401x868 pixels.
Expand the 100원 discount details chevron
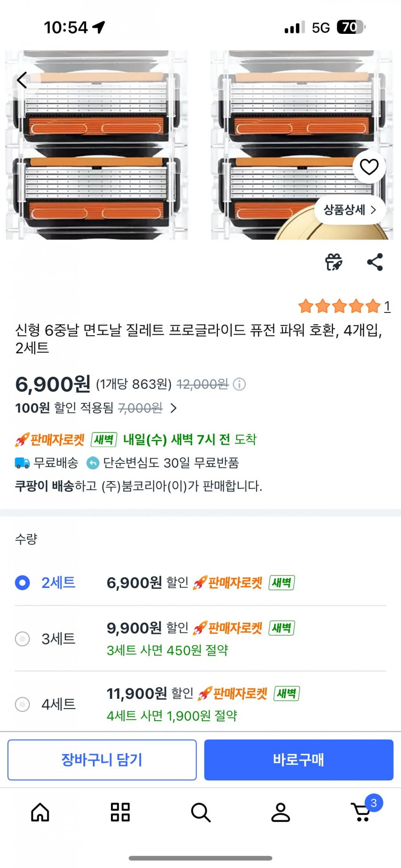click(174, 408)
